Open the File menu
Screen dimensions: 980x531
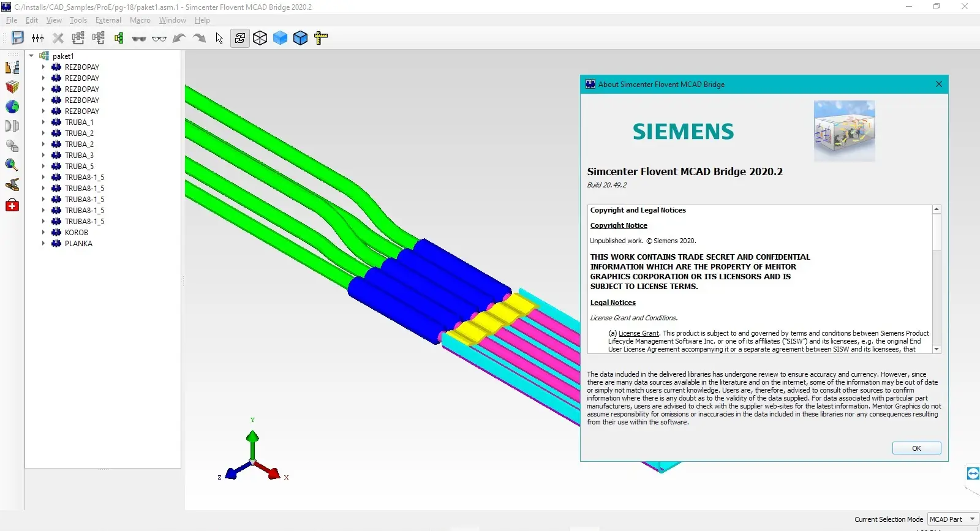12,20
